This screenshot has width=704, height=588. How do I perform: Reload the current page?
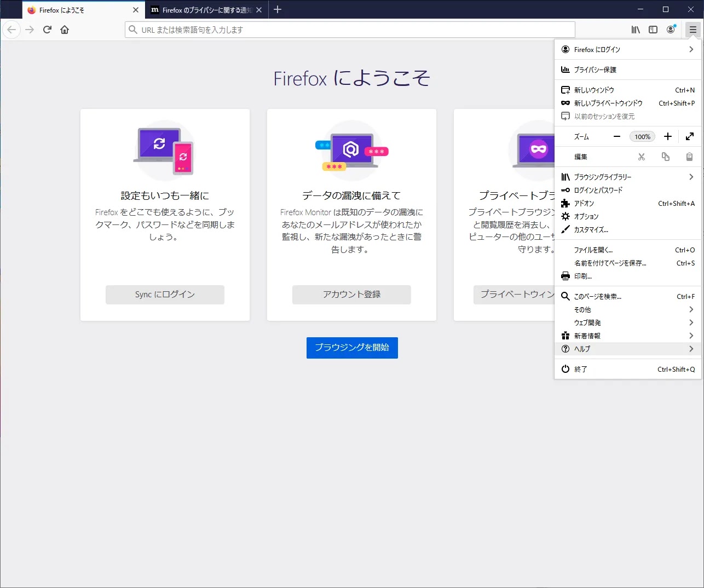point(47,30)
